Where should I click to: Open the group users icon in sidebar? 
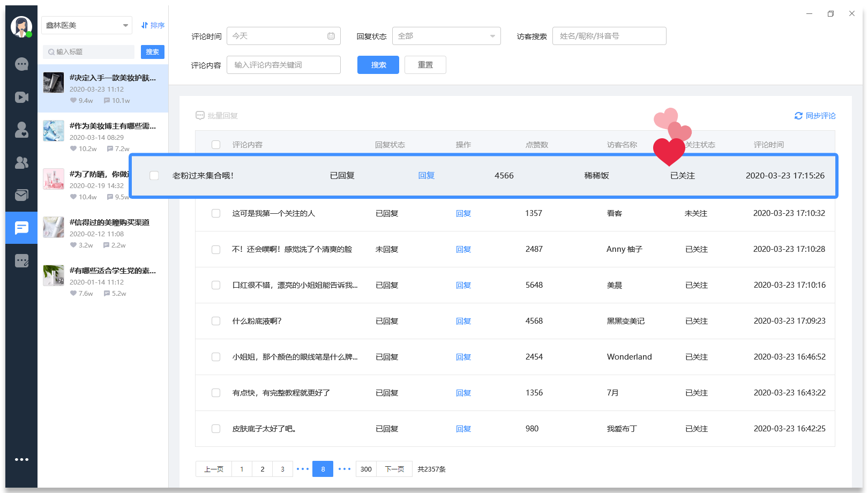tap(21, 162)
